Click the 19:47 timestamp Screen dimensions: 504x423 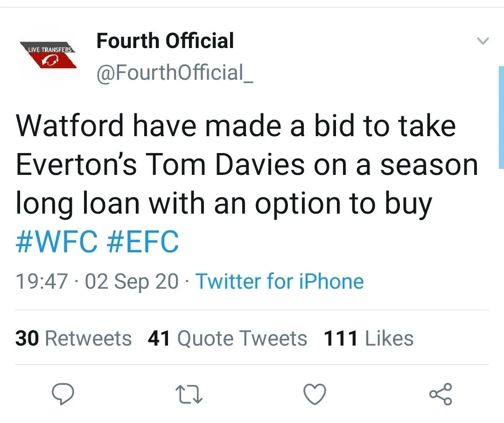[42, 281]
